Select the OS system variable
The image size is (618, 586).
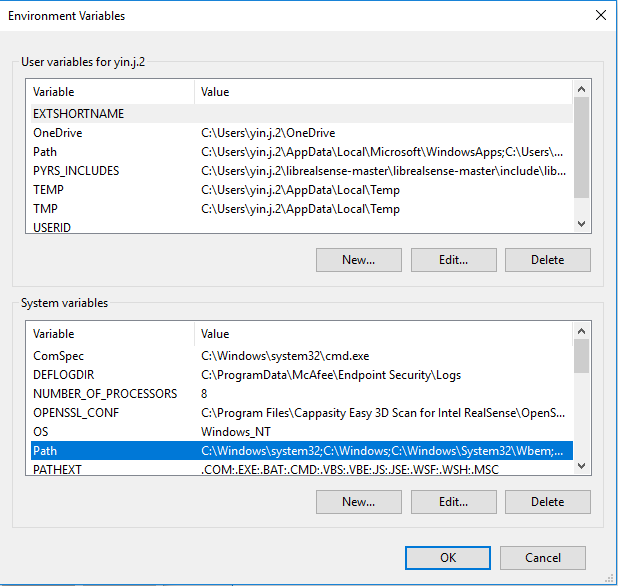point(302,432)
